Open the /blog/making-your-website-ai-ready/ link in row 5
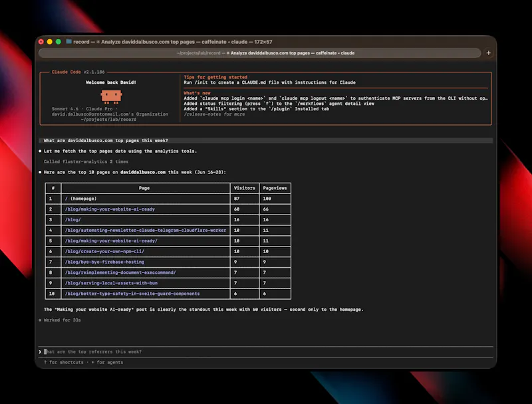The width and height of the screenshot is (532, 404). [111, 241]
